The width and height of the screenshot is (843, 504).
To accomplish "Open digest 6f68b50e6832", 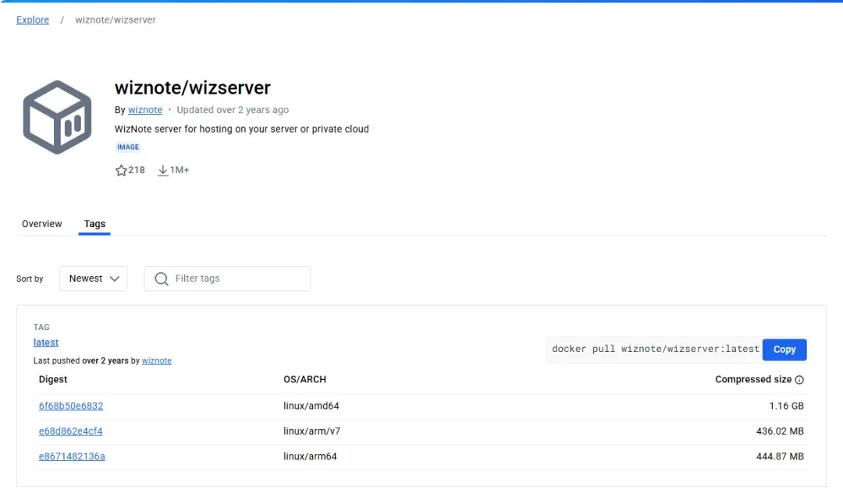I will click(x=71, y=406).
